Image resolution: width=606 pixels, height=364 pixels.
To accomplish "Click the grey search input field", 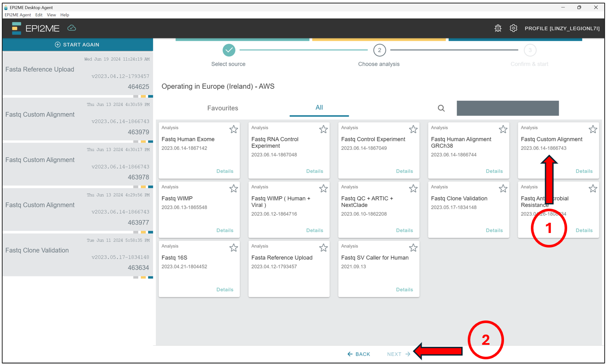I will click(508, 108).
